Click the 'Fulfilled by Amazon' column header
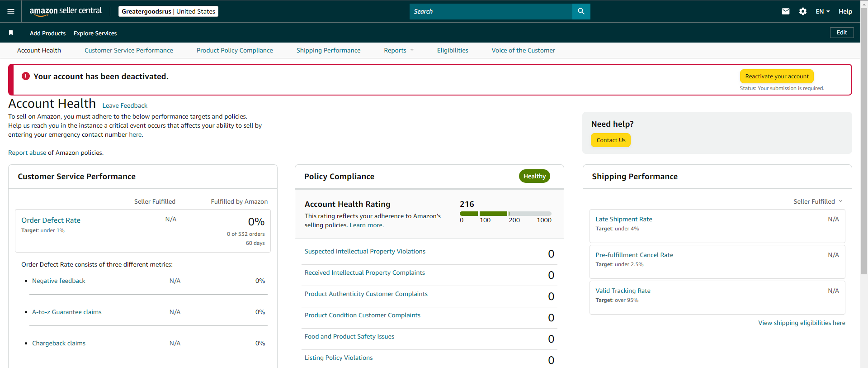Viewport: 868px width, 368px height. pos(239,201)
